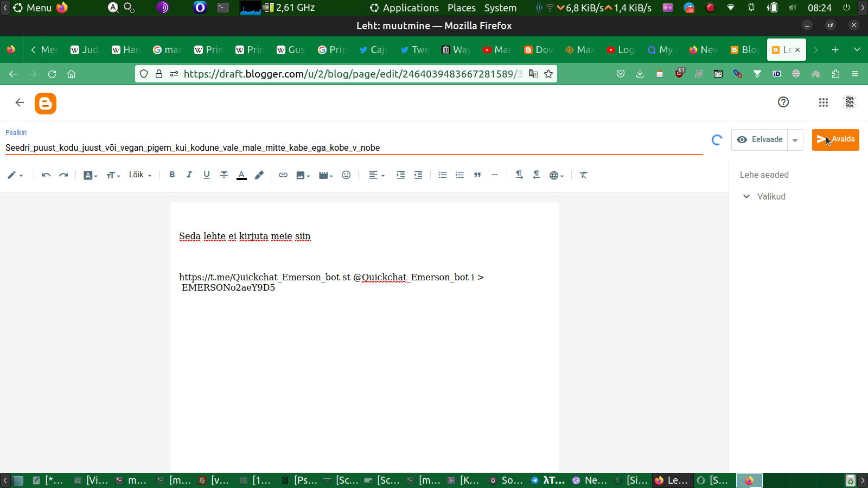Pick a text color

coord(241,175)
